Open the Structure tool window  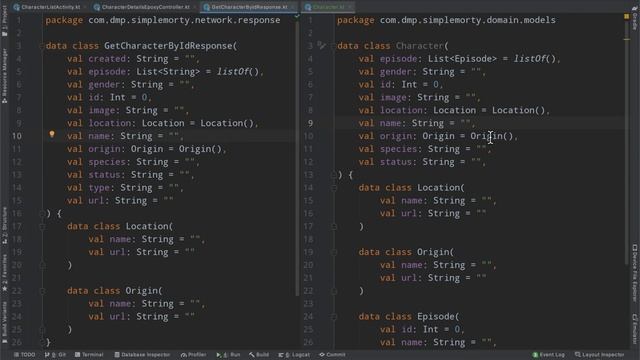click(x=4, y=225)
